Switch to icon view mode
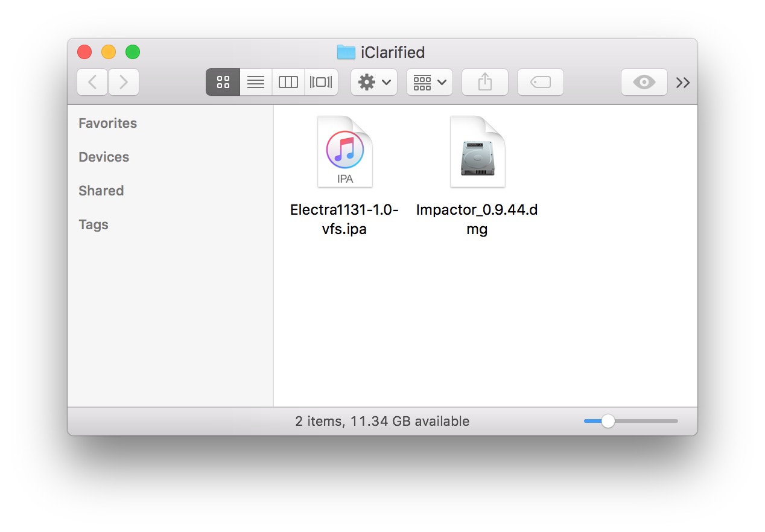 (223, 82)
